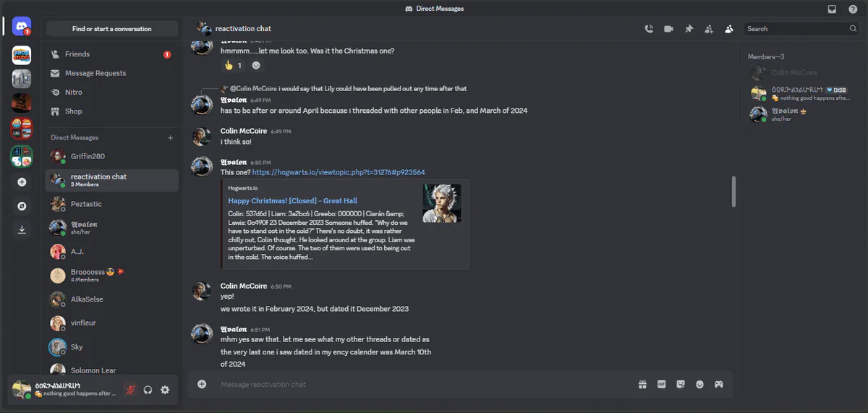Open Download Apps icon in server rail

point(22,230)
